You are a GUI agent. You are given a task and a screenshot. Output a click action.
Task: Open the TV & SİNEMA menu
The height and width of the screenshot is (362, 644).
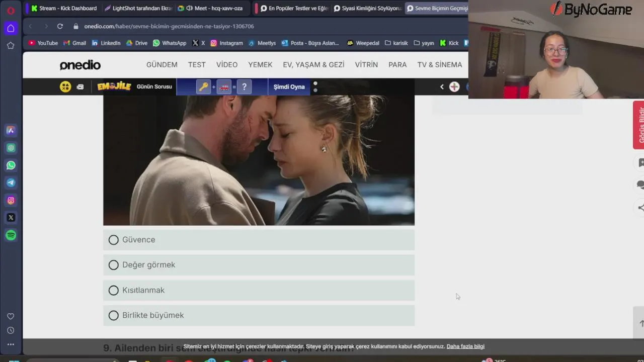tap(440, 65)
